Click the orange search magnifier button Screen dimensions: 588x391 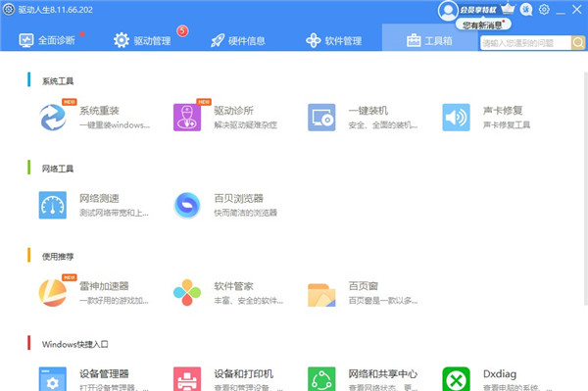(x=578, y=43)
